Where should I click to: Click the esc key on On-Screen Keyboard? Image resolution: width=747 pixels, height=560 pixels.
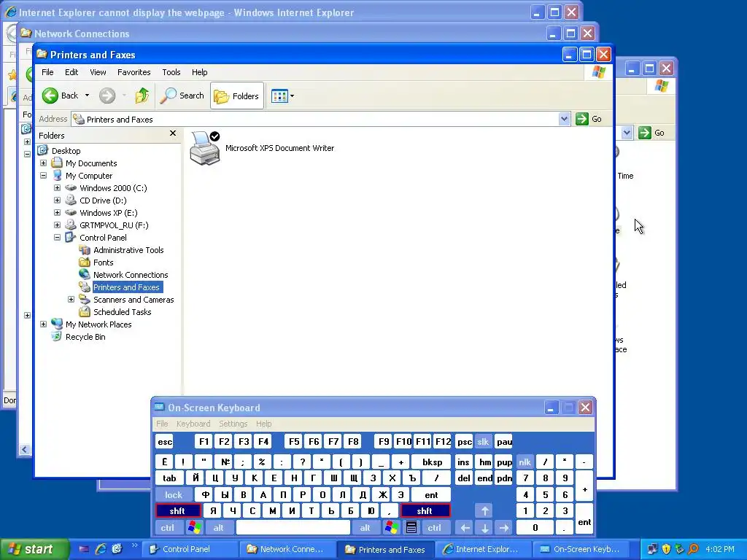coord(165,442)
